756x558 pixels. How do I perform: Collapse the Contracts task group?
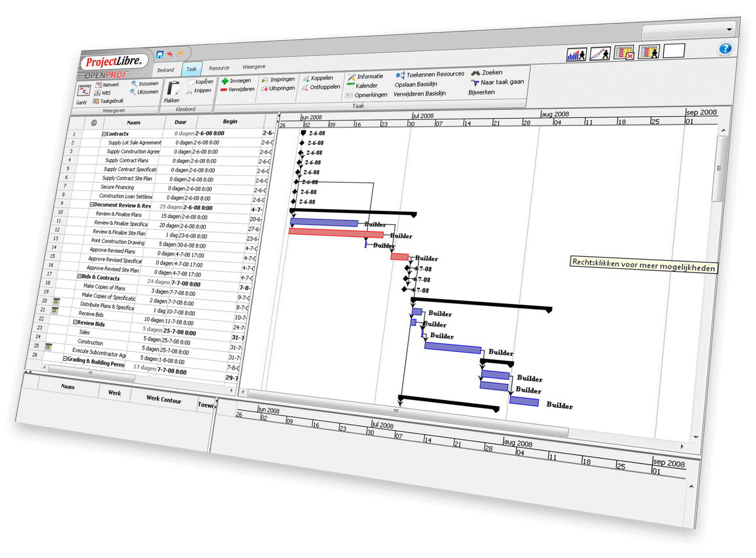104,134
